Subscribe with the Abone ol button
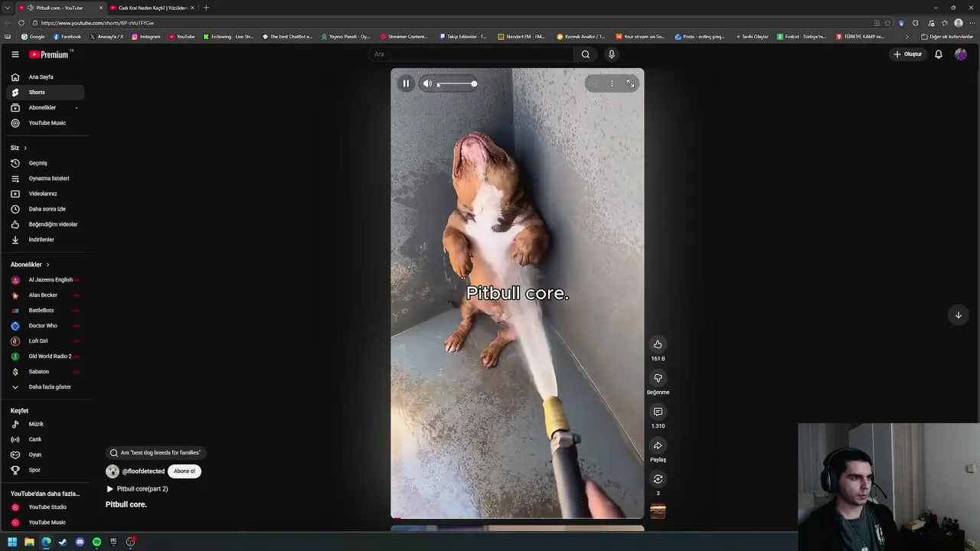Screen dimensions: 980x551 coord(184,471)
